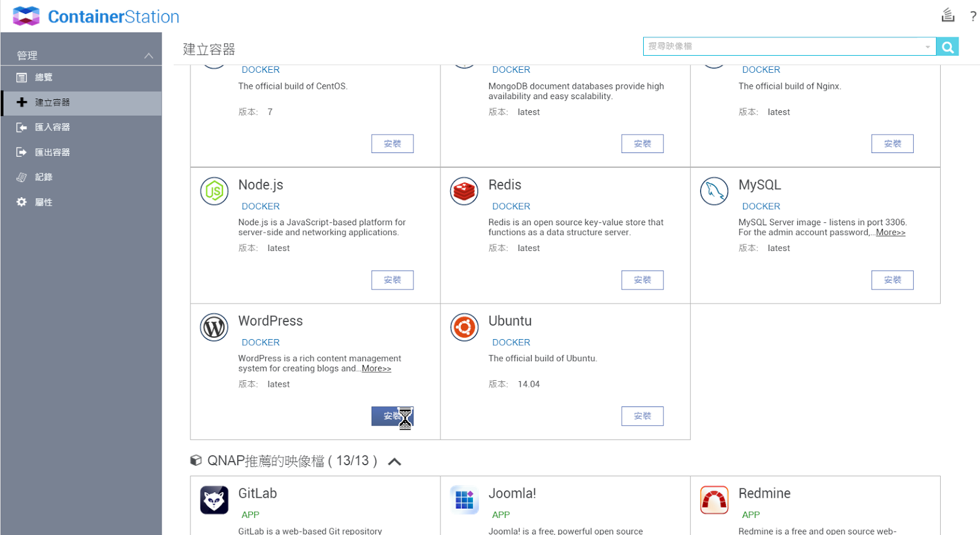Install the CentOS image
980x535 pixels.
point(393,144)
